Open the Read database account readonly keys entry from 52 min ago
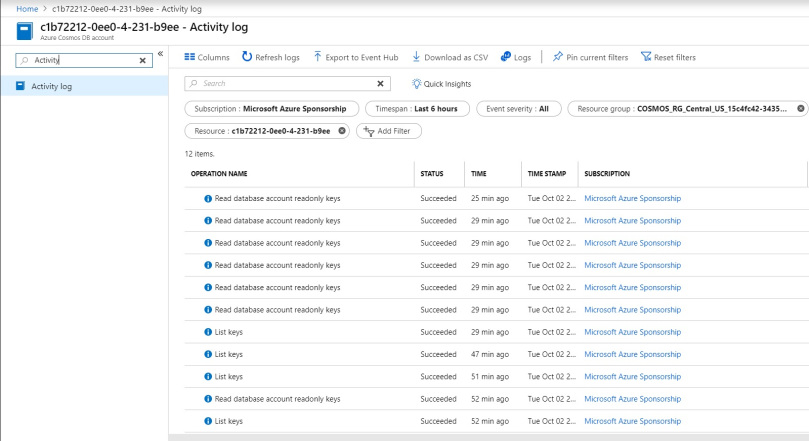Screen dimensions: 809x441 point(278,399)
